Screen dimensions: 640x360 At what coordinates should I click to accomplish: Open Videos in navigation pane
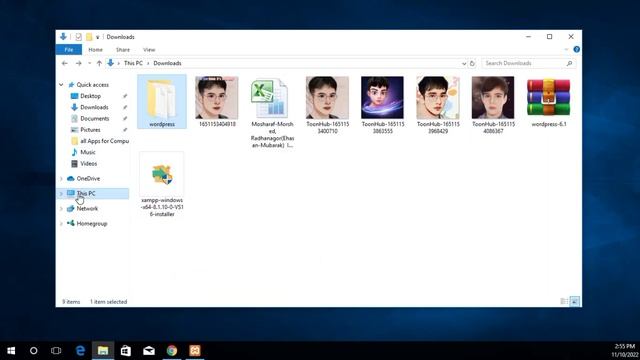89,163
